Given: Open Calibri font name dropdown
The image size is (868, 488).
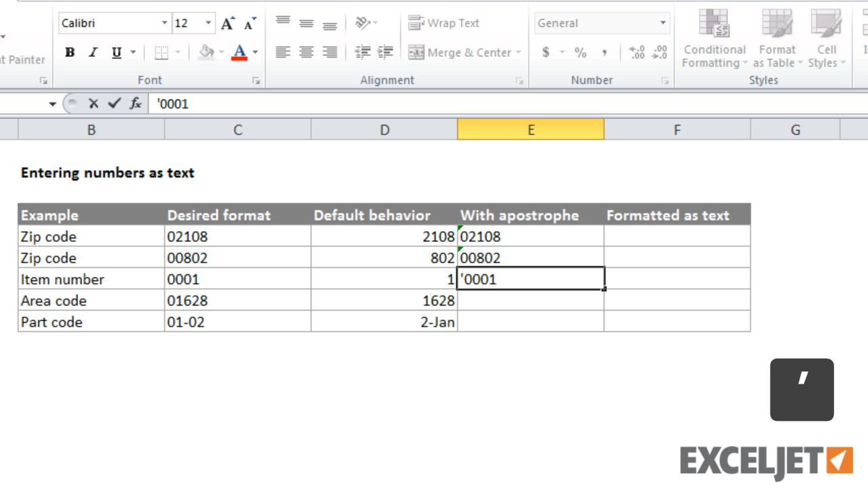Looking at the screenshot, I should [x=165, y=23].
